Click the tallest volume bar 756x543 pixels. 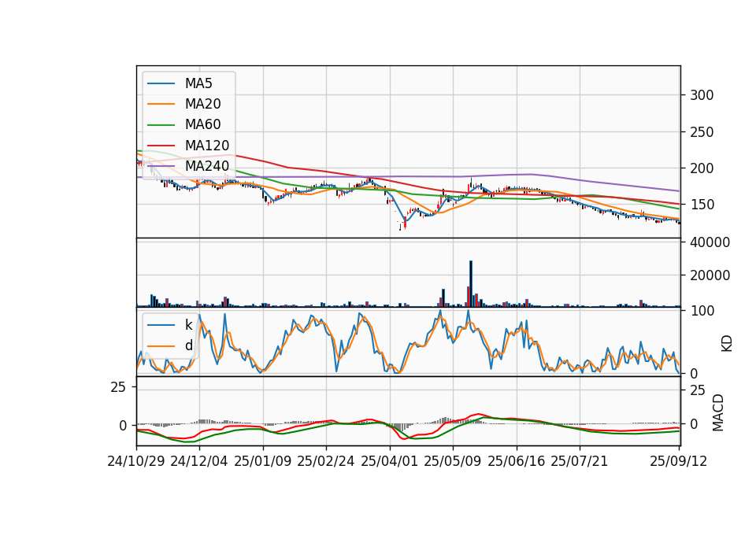[471, 284]
